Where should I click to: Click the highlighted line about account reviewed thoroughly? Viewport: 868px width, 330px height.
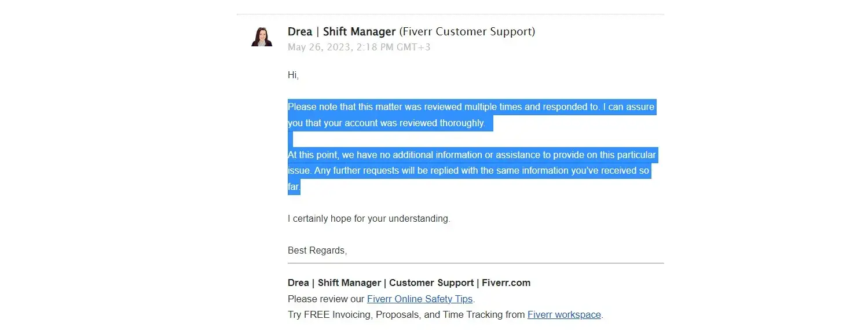(x=386, y=123)
